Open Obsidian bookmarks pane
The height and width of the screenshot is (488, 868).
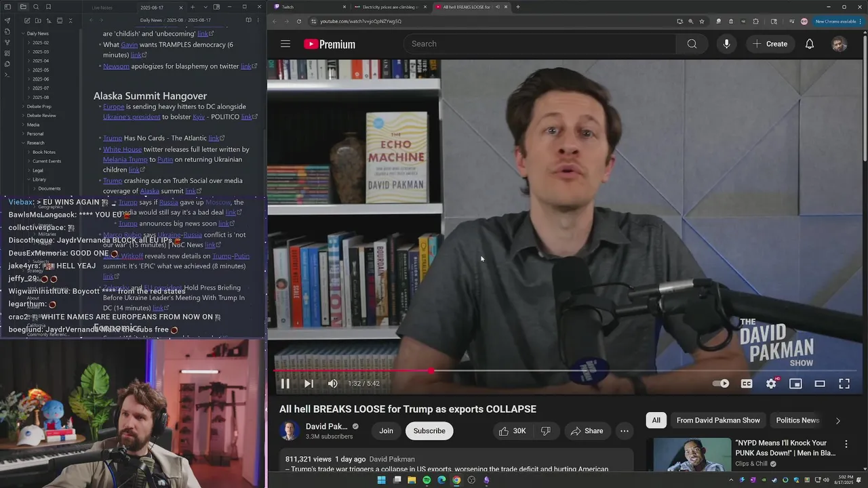click(x=48, y=7)
